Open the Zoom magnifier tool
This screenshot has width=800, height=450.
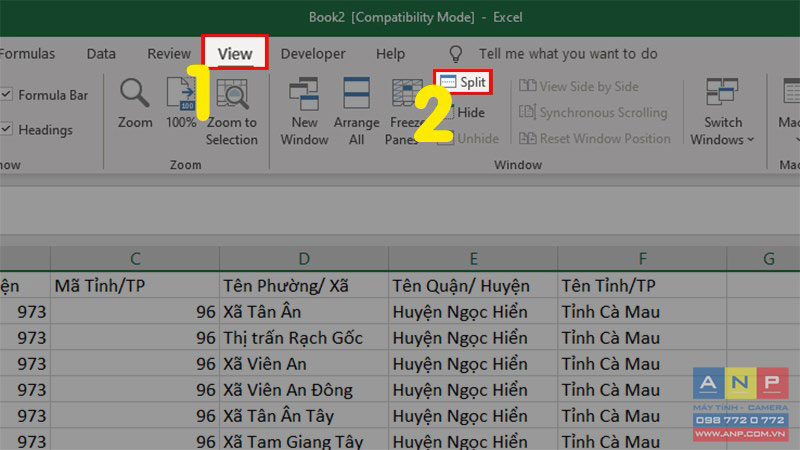135,105
